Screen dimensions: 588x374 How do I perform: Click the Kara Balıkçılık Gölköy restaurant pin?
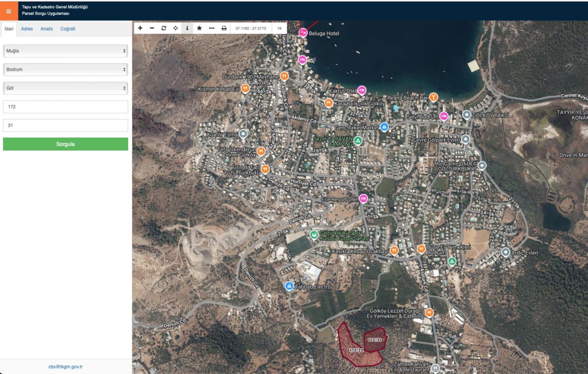tap(328, 103)
